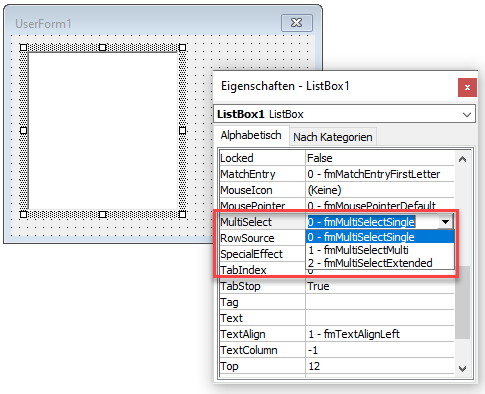This screenshot has width=485, height=394.
Task: Click the top-middle sizing handle of ListBox
Action: coord(103,47)
